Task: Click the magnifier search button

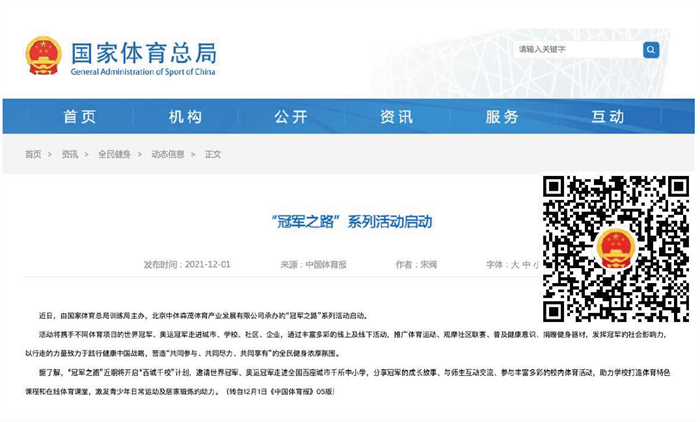Action: [x=651, y=49]
